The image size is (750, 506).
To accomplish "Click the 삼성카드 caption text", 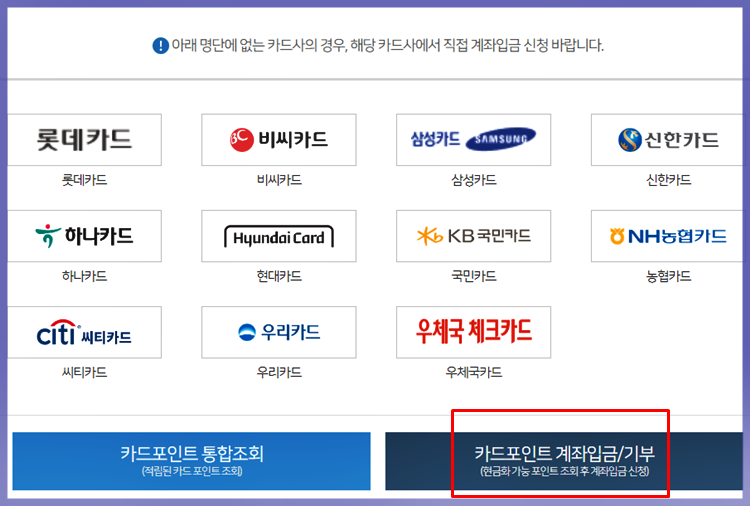I will coord(474,180).
